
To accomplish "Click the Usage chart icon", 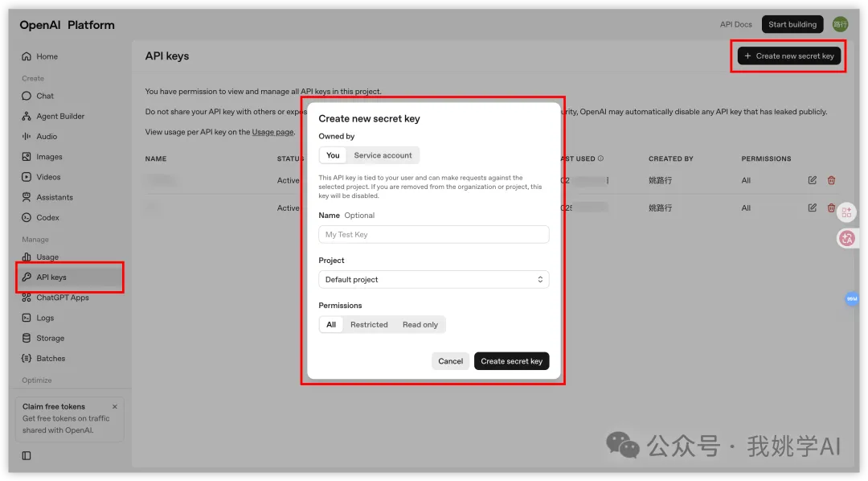I will pyautogui.click(x=26, y=257).
